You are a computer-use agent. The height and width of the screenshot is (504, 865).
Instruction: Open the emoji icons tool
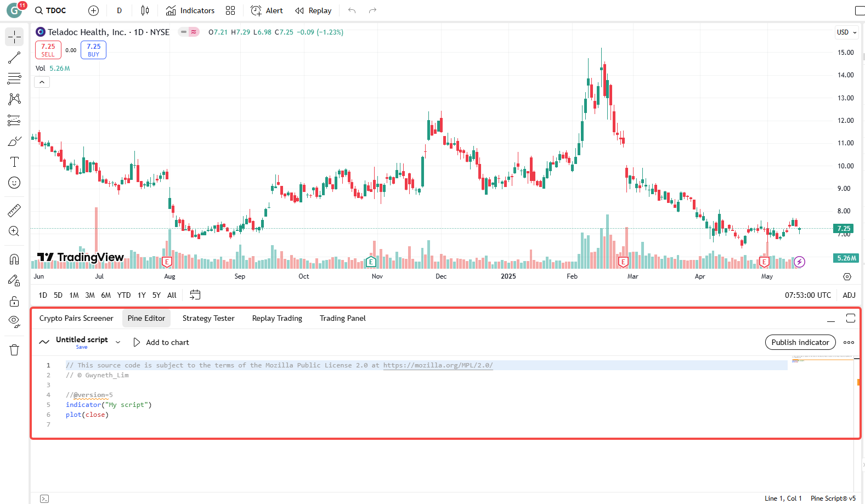point(14,183)
